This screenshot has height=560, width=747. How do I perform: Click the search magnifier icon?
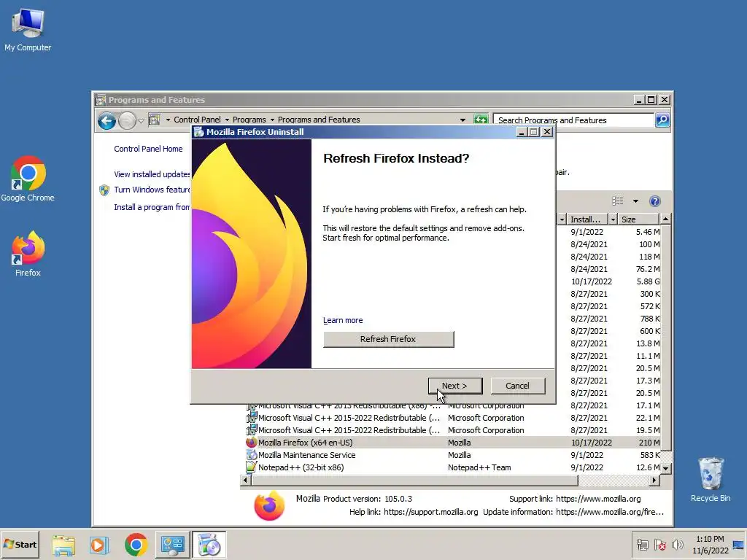click(x=662, y=120)
